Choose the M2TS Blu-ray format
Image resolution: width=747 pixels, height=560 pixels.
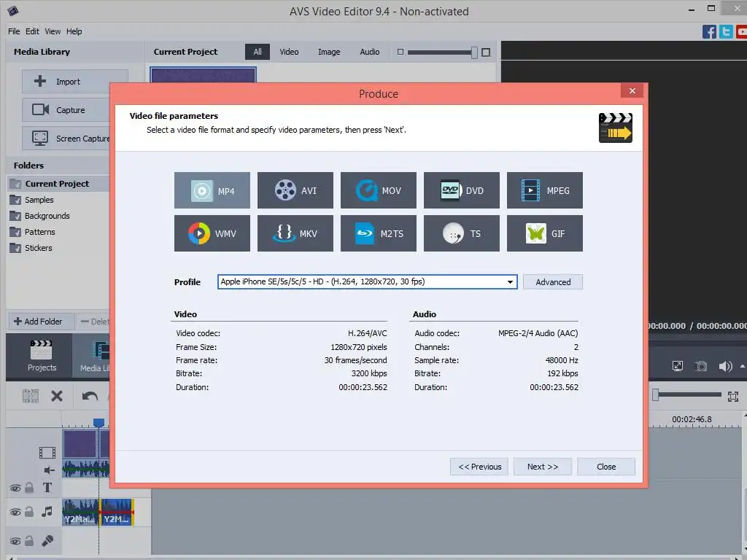379,233
